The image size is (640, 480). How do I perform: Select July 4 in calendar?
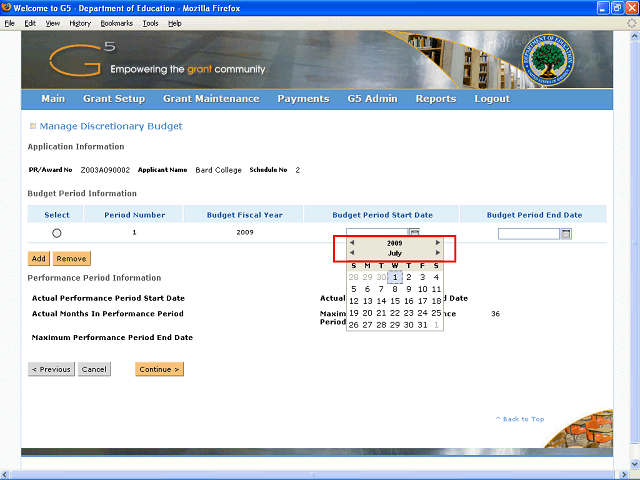point(436,277)
